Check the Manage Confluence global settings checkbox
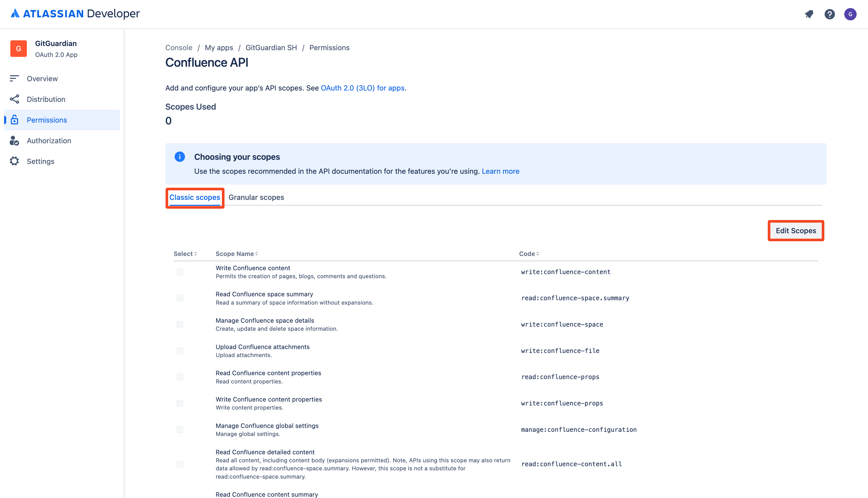The height and width of the screenshot is (498, 868). pyautogui.click(x=180, y=429)
